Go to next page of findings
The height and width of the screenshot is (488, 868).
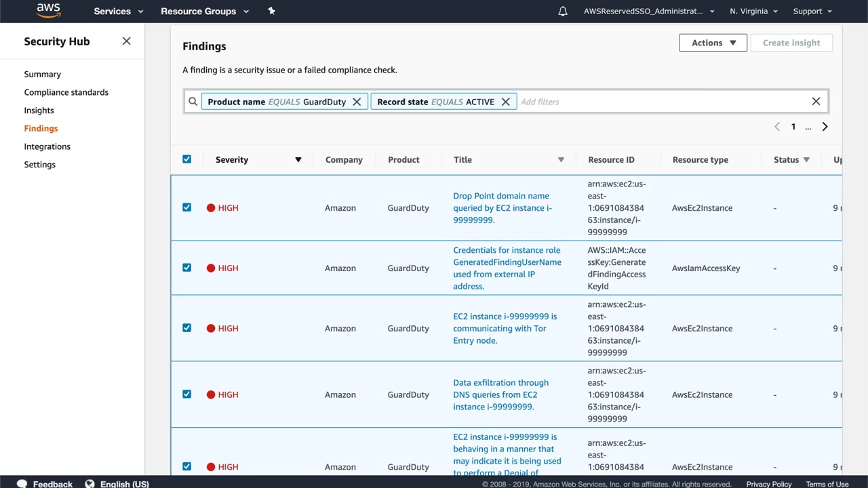(825, 127)
